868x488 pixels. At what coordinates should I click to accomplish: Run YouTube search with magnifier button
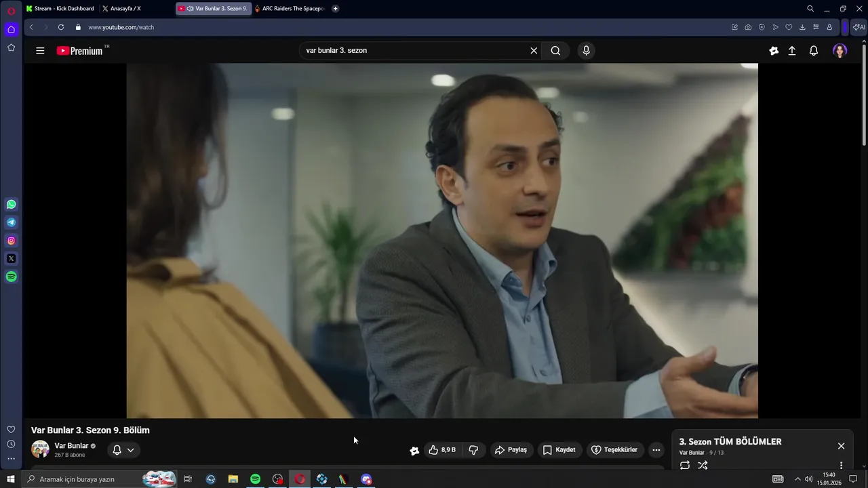point(555,51)
